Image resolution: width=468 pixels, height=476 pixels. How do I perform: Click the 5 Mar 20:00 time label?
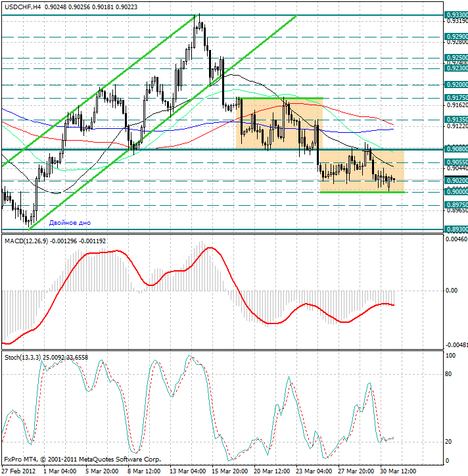click(x=102, y=471)
